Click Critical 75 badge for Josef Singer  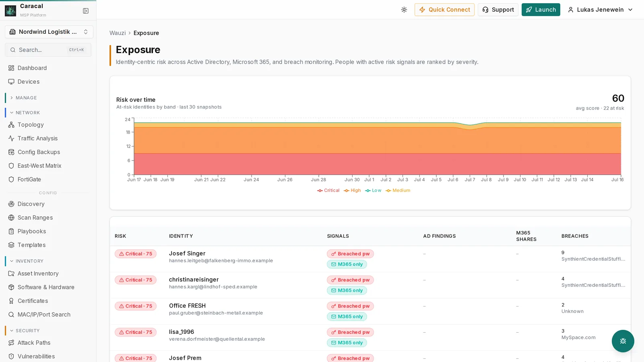click(136, 254)
